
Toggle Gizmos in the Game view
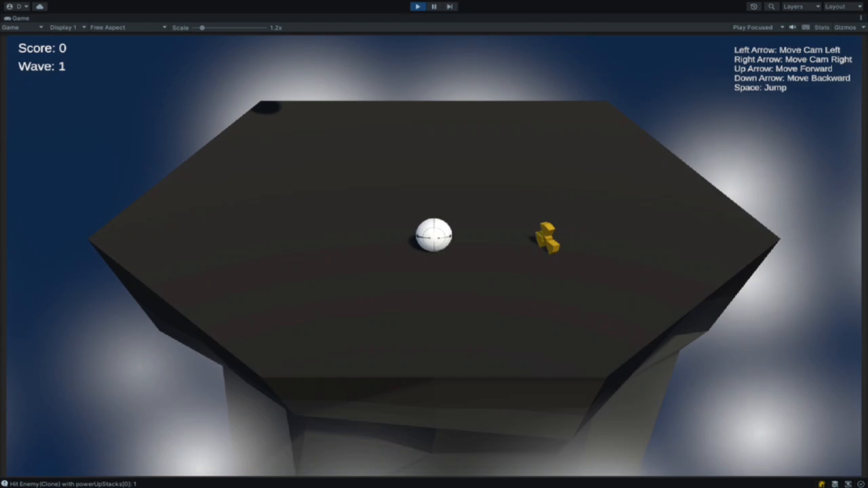[x=844, y=27]
